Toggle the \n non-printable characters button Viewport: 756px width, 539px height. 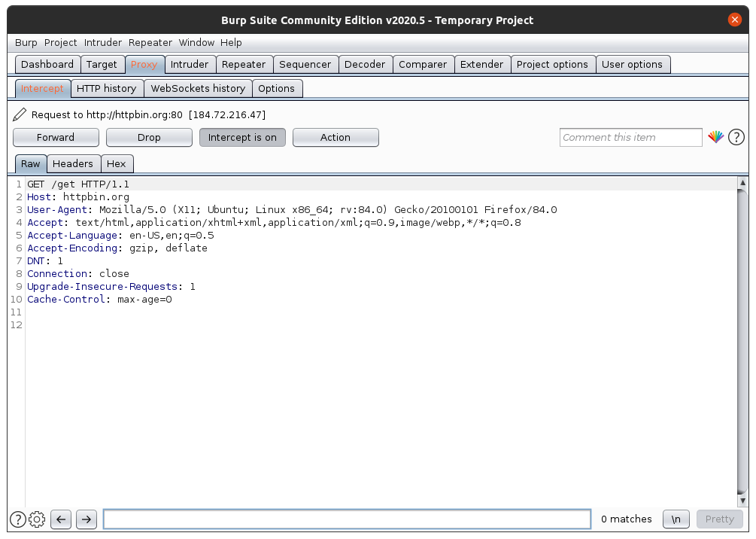pyautogui.click(x=676, y=519)
